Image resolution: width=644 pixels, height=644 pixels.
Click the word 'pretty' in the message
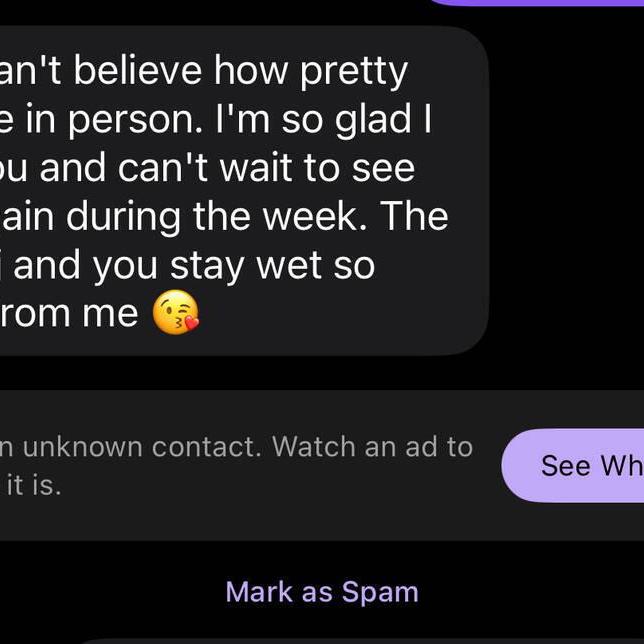tap(353, 73)
